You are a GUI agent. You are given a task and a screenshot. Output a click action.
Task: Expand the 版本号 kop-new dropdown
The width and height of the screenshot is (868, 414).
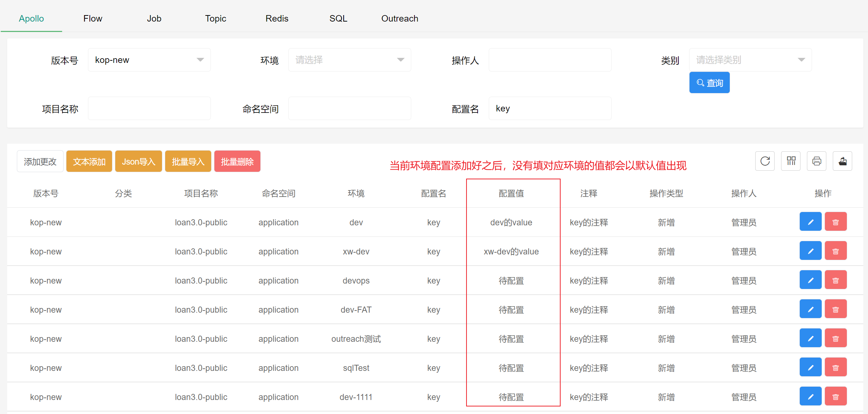click(149, 60)
